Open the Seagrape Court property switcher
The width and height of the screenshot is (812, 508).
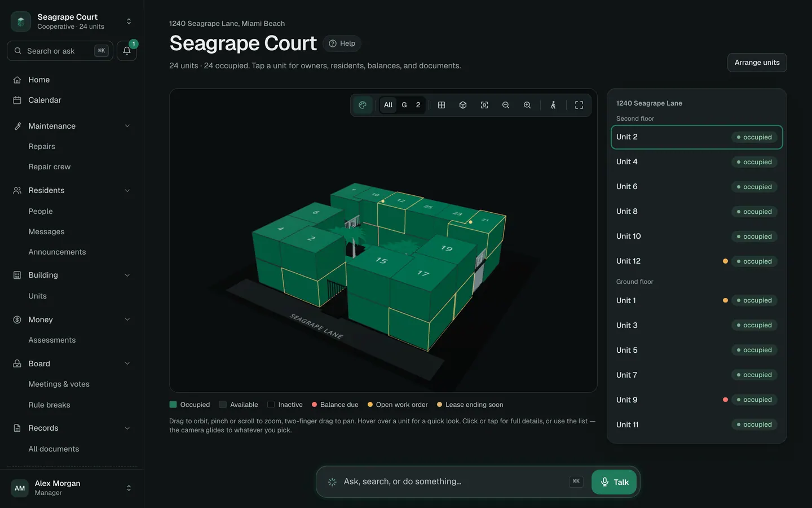click(x=72, y=21)
